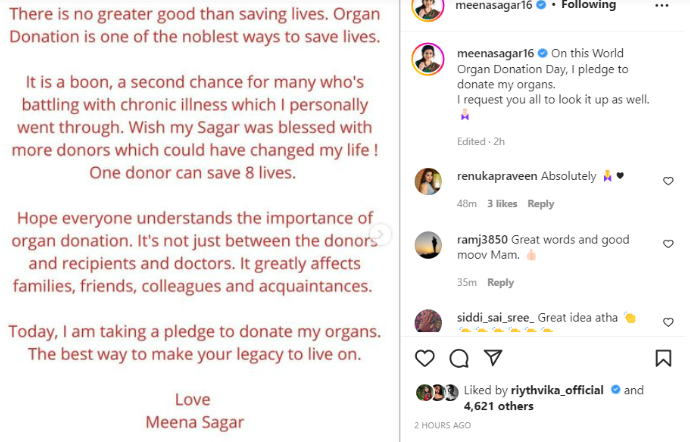Reply to renukapraveen's comment
This screenshot has width=690, height=442.
tap(541, 204)
